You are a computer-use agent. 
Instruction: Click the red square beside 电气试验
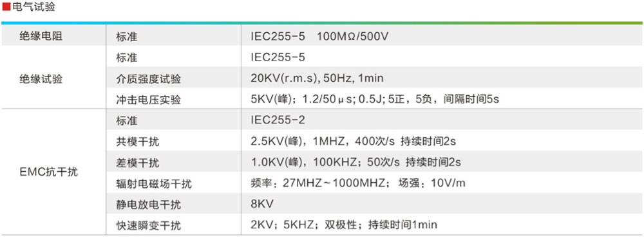6,7
